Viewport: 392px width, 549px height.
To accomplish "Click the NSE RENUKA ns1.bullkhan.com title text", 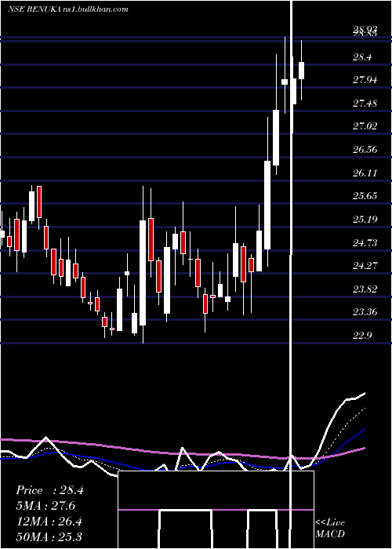I will pos(68,9).
